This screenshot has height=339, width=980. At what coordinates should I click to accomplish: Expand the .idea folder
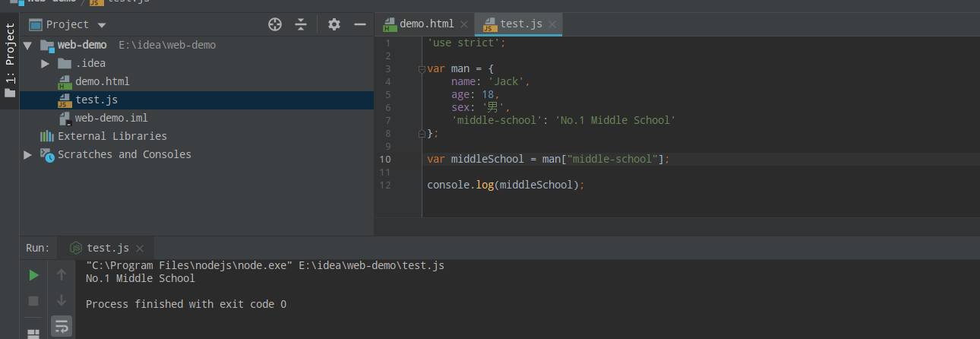click(45, 63)
